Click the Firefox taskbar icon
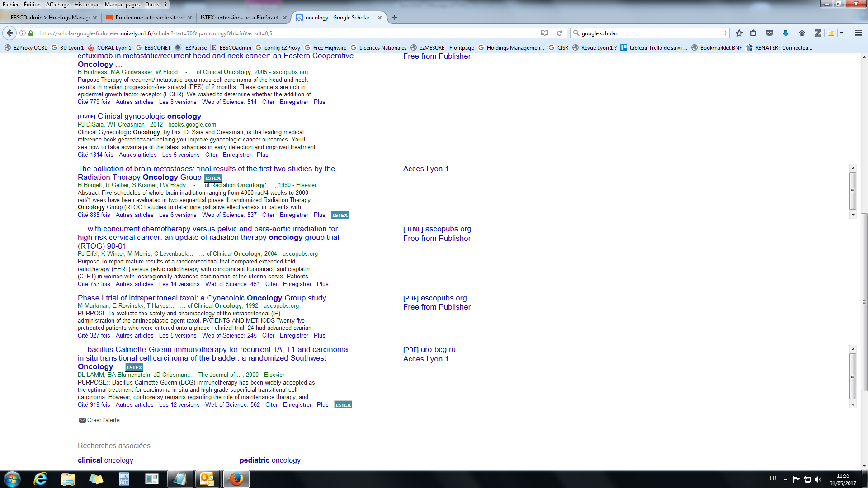Image resolution: width=868 pixels, height=488 pixels. [x=236, y=479]
